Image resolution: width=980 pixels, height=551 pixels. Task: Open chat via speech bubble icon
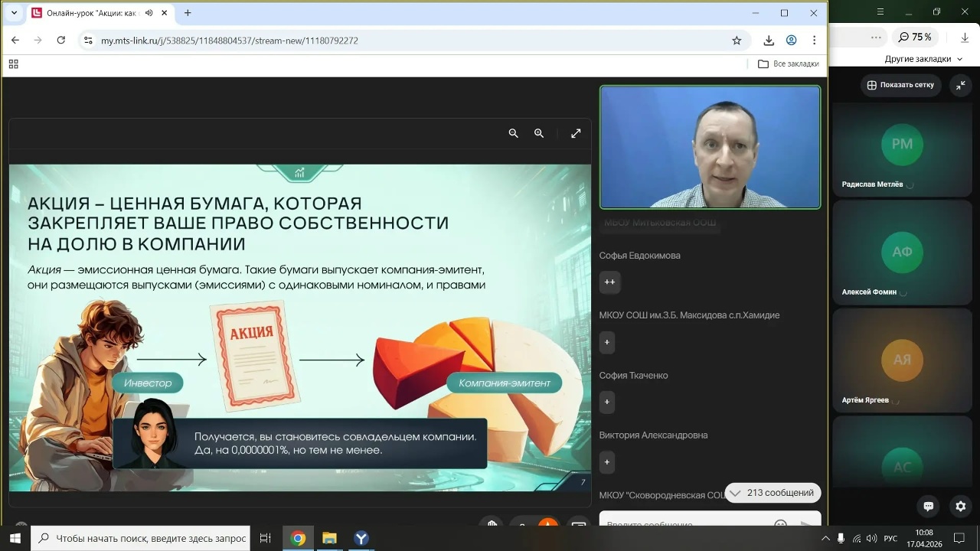tap(928, 506)
